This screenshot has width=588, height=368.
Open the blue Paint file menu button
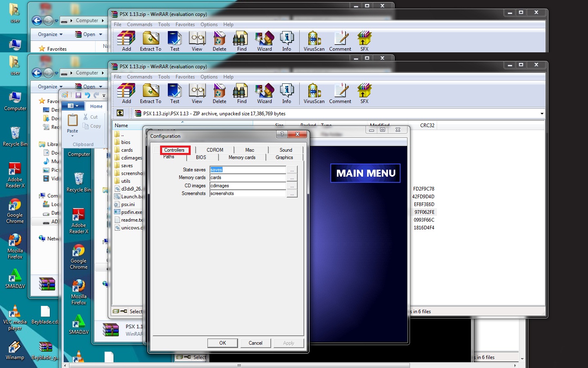click(73, 106)
